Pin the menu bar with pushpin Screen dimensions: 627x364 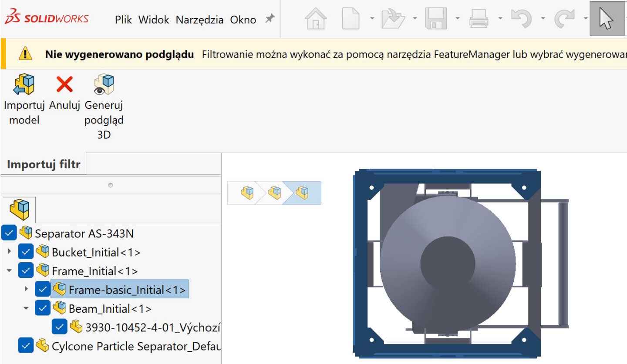tap(270, 19)
